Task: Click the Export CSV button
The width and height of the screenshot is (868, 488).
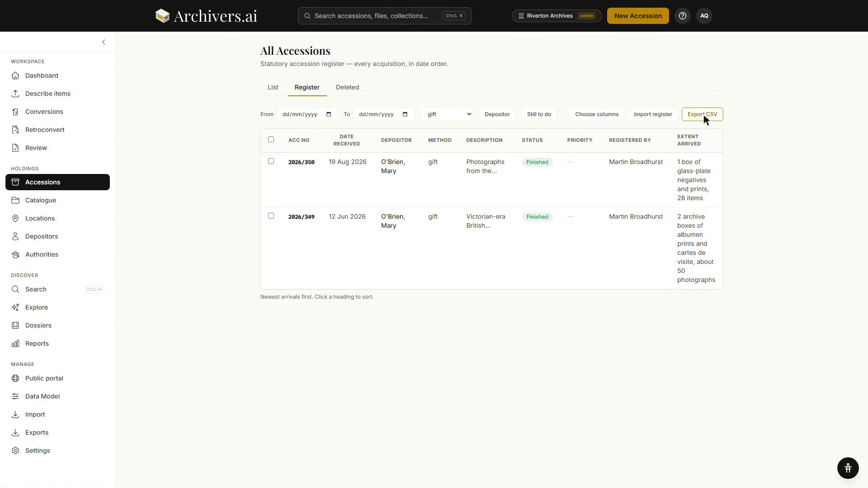Action: (x=702, y=114)
